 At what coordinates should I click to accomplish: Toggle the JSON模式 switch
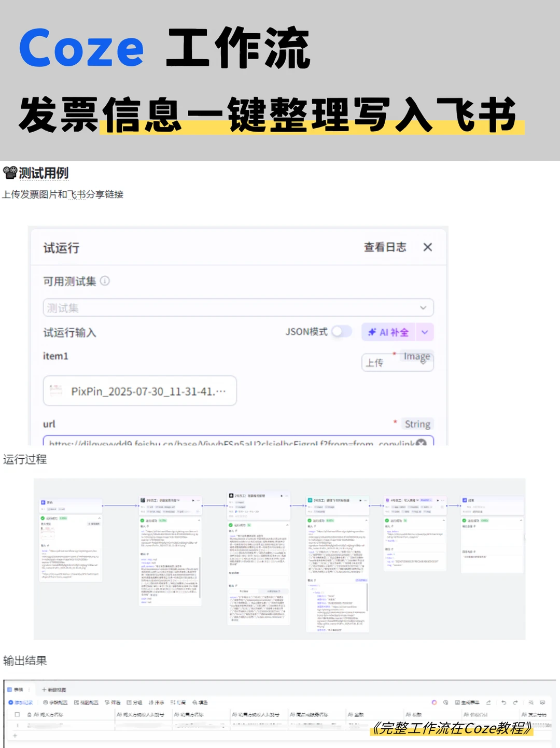(x=341, y=331)
